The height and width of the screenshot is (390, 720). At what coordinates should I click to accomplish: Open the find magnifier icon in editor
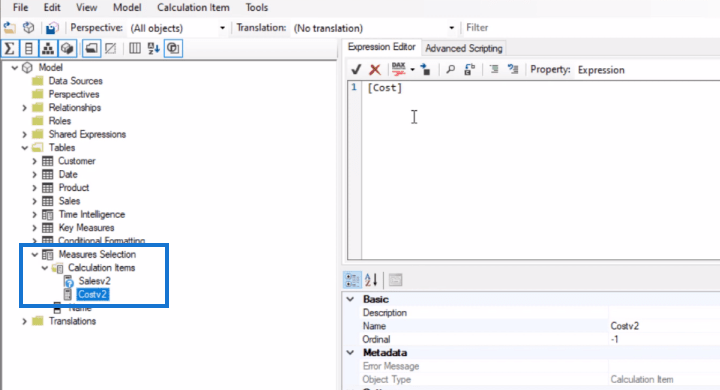click(x=450, y=69)
